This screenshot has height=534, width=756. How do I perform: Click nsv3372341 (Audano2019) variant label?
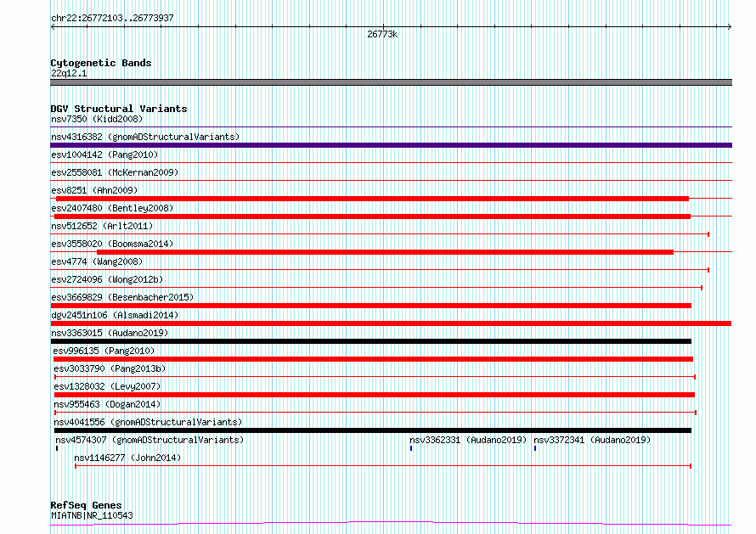[x=592, y=440]
